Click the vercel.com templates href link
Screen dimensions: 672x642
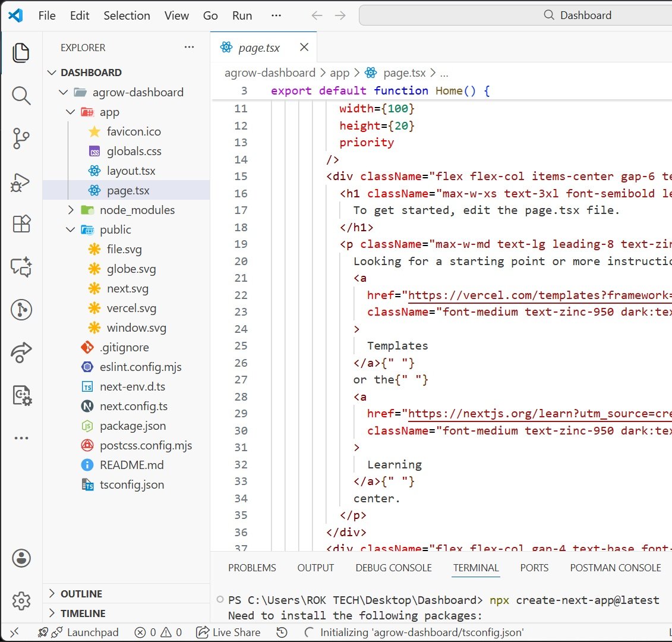click(540, 295)
